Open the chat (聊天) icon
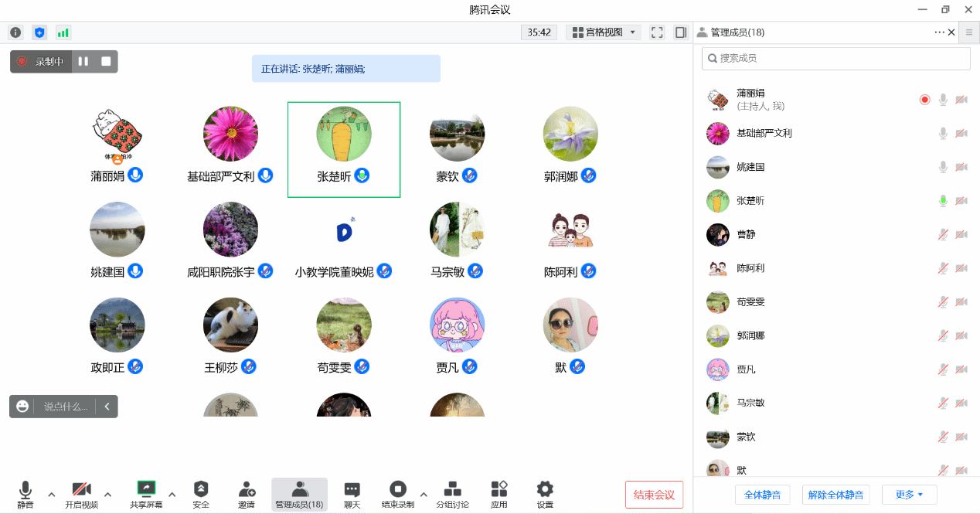This screenshot has height=514, width=980. (352, 489)
